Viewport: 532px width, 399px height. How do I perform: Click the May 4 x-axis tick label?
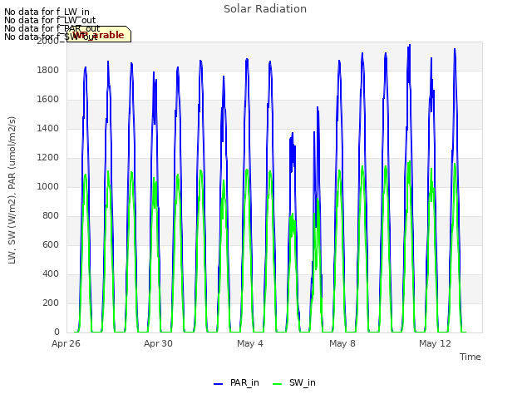click(x=250, y=343)
